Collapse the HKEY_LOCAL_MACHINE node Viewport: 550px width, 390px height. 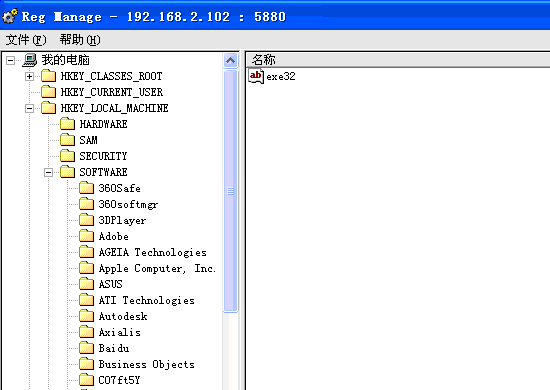click(x=29, y=108)
